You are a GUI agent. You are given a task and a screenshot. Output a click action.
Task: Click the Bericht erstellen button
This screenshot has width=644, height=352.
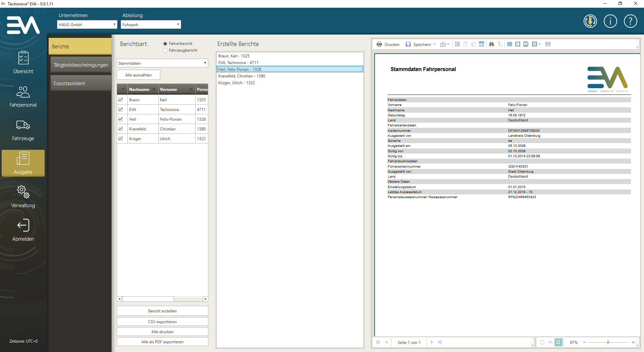(x=162, y=311)
